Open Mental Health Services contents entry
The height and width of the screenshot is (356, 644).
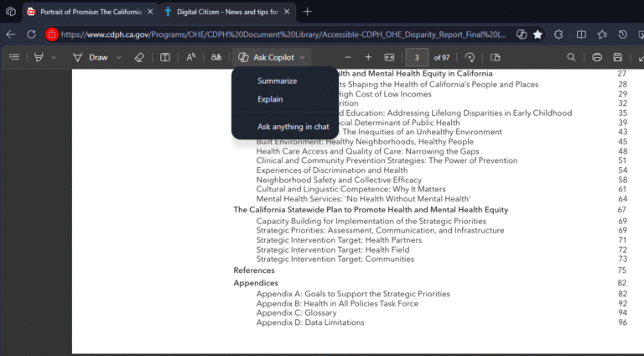[363, 198]
